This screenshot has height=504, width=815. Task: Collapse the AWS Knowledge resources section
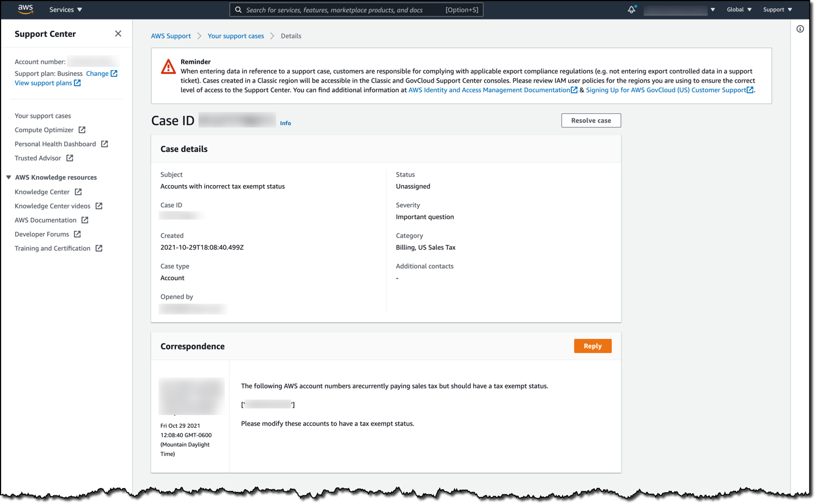point(9,178)
